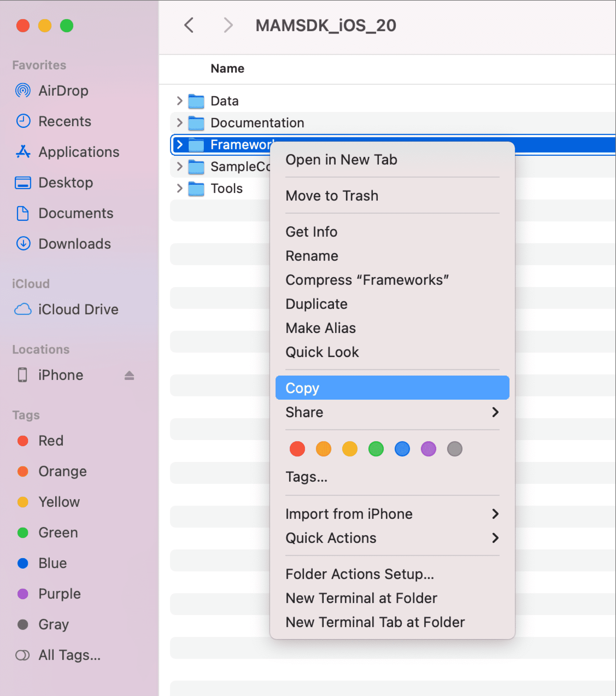This screenshot has height=696, width=616.
Task: Expand the Data folder
Action: tap(179, 101)
